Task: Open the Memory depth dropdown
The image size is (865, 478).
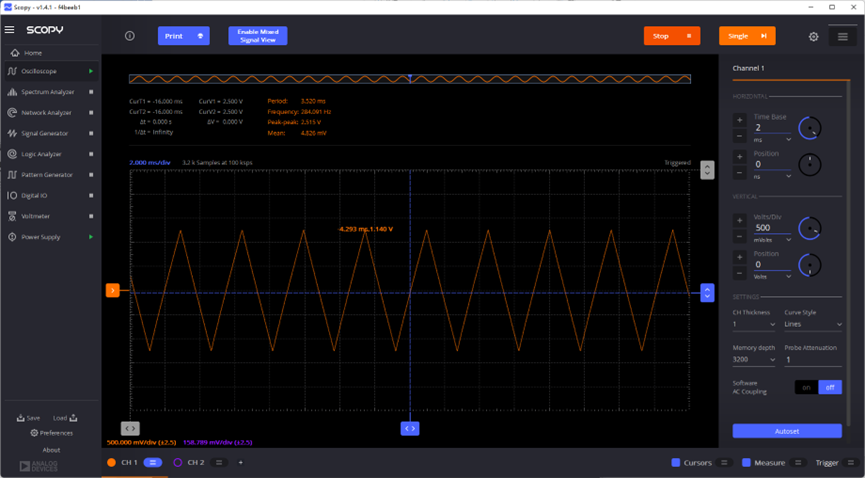Action: coord(754,359)
